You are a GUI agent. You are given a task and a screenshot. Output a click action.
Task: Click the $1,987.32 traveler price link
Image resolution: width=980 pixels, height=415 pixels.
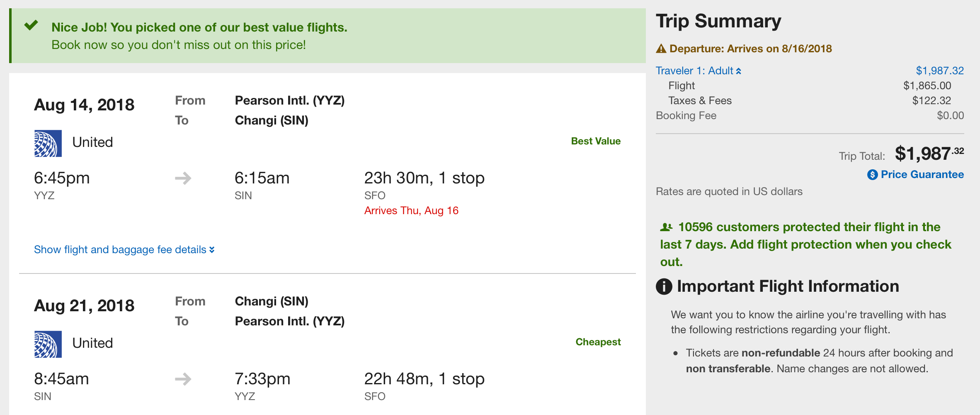939,71
